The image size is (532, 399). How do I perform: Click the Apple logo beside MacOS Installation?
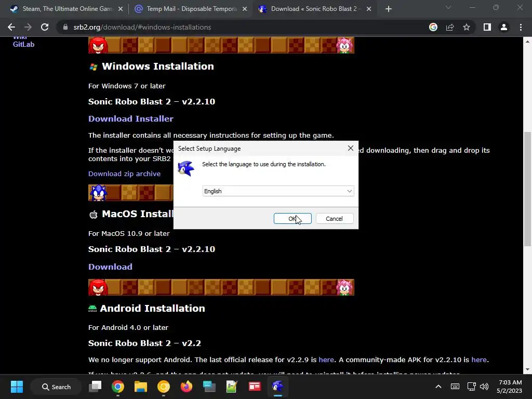(94, 215)
